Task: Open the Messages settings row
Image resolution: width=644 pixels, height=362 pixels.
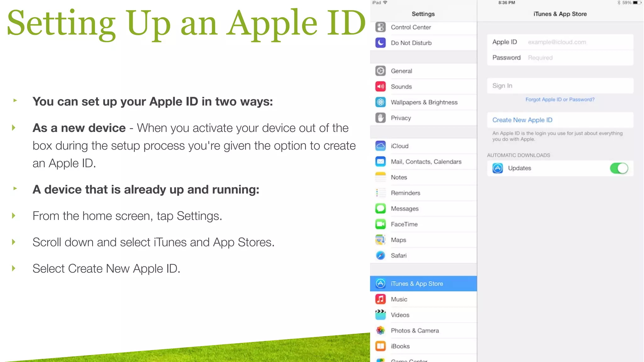Action: (424, 208)
